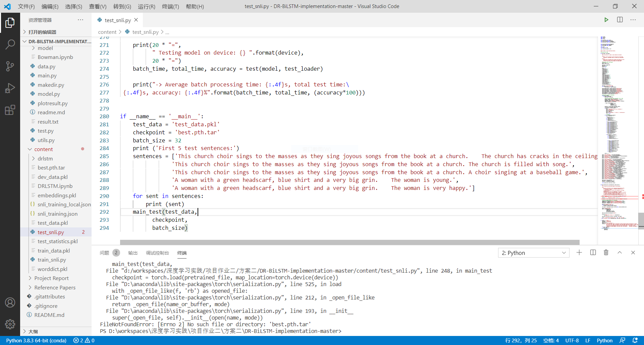
Task: Open readme.md in the explorer
Action: 51,113
